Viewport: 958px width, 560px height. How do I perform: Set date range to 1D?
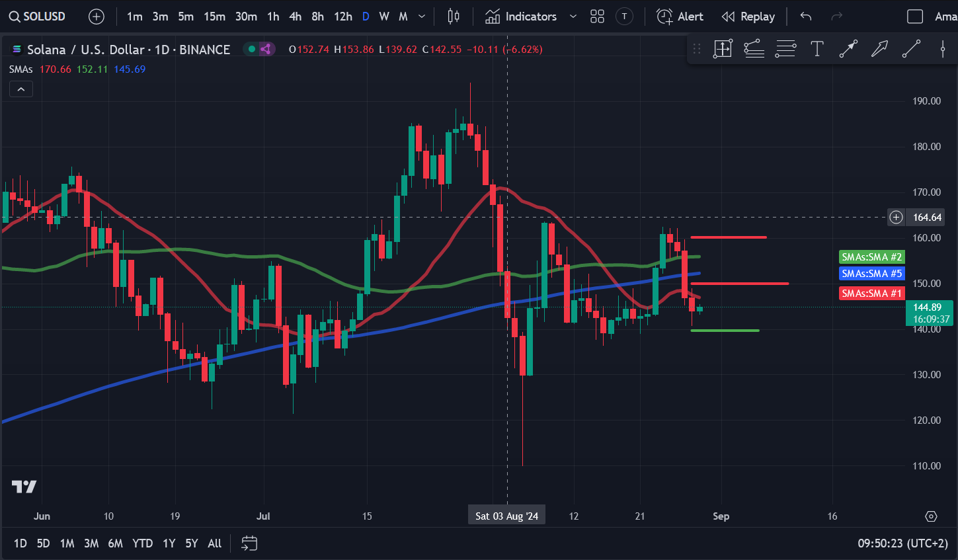[x=20, y=543]
